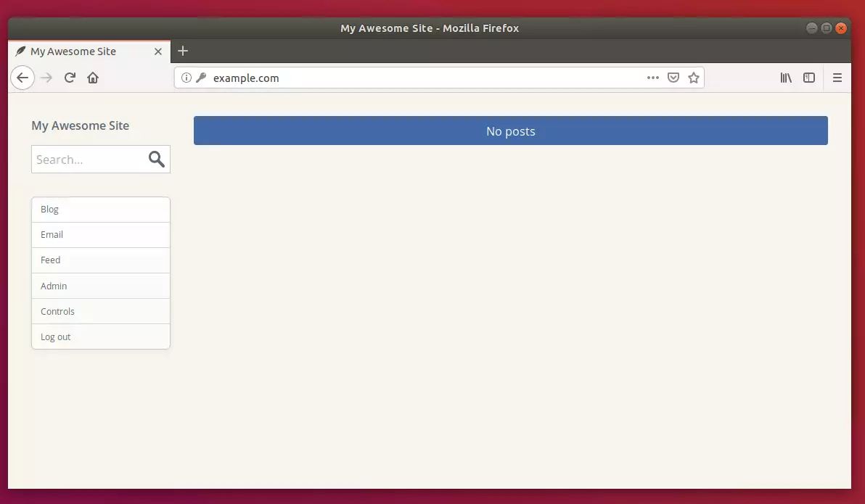Show site information via the info icon
This screenshot has height=504, width=865.
tap(186, 78)
